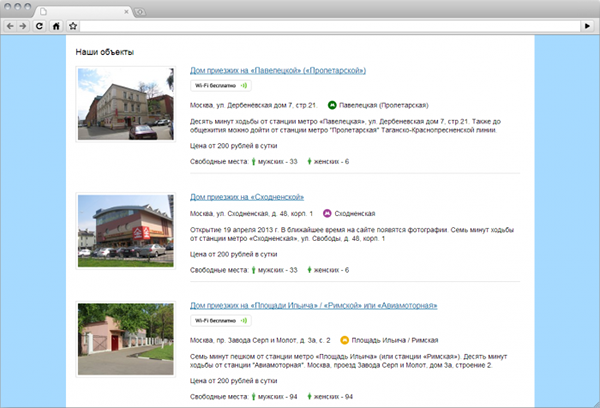Click the description starting Семь минут пешком от станции

[x=349, y=361]
